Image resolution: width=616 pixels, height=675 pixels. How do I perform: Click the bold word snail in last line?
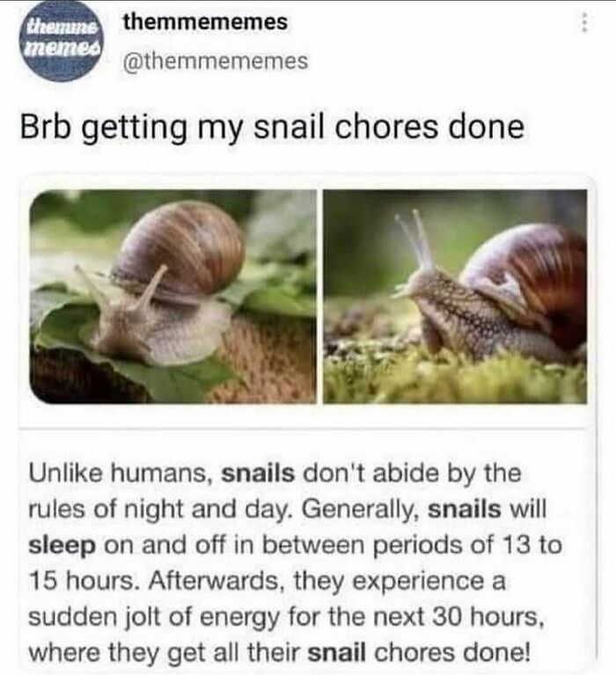pos(336,653)
